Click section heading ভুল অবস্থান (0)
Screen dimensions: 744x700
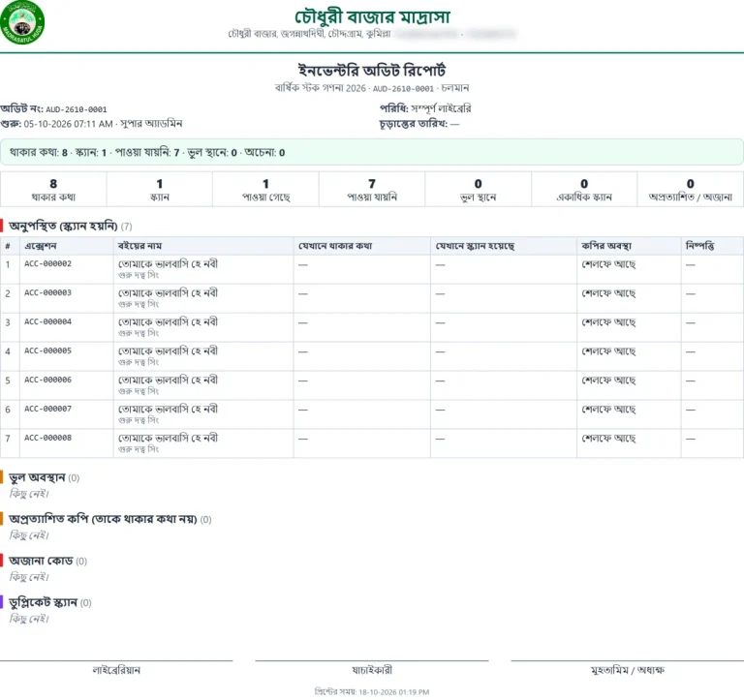click(45, 477)
